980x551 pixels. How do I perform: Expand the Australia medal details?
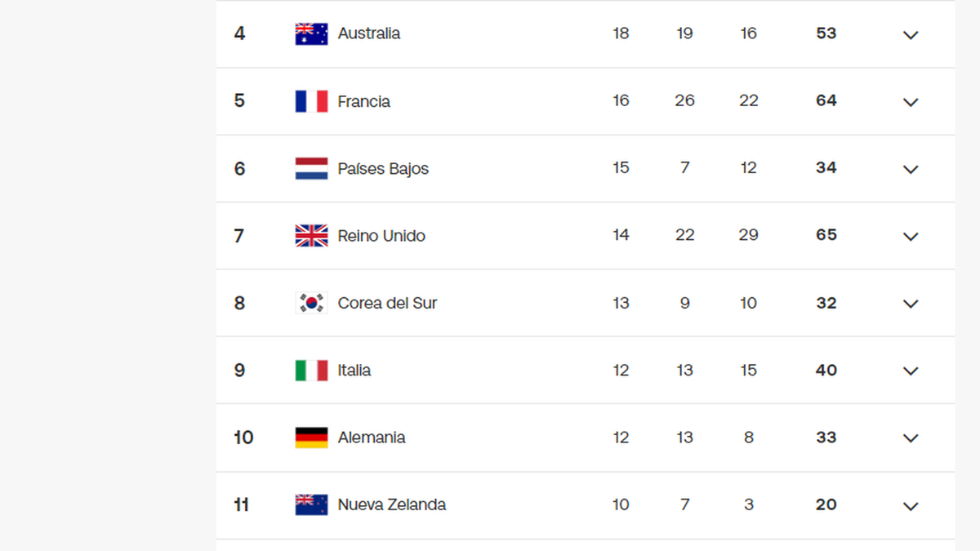click(911, 35)
